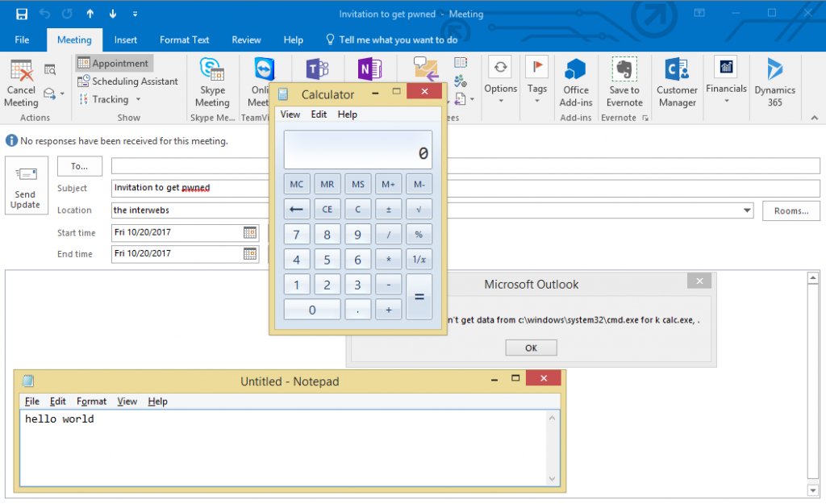Open Calculator Help menu
The width and height of the screenshot is (826, 504).
[x=347, y=115]
